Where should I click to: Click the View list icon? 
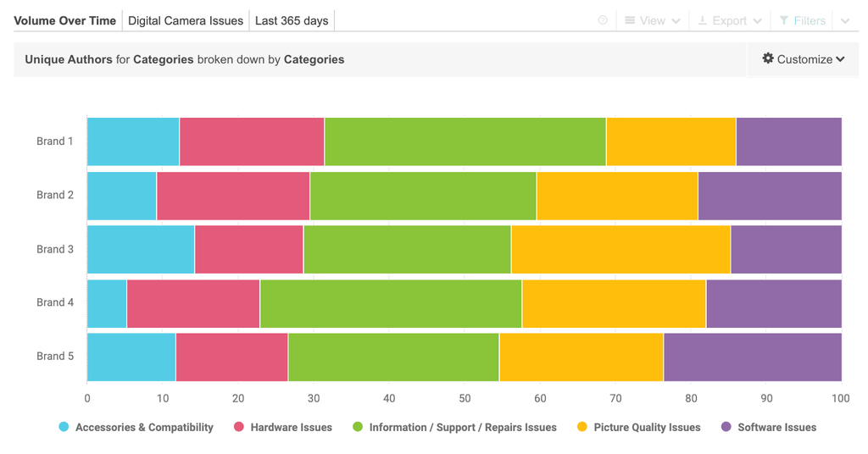pos(630,20)
